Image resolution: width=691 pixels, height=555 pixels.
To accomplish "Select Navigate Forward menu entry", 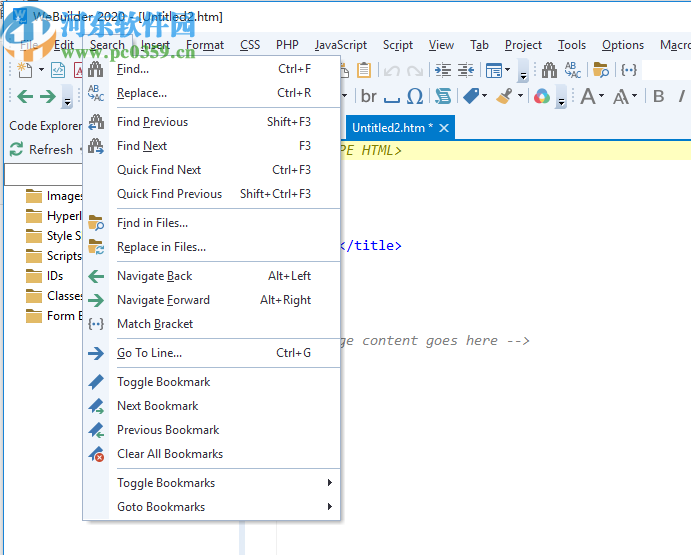I will 212,300.
